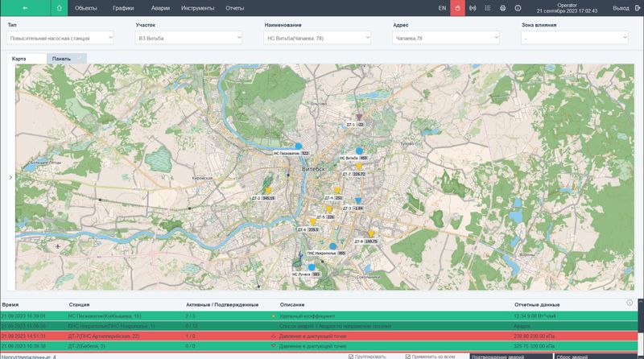Toggle the Группировать checkbox

tap(351, 356)
